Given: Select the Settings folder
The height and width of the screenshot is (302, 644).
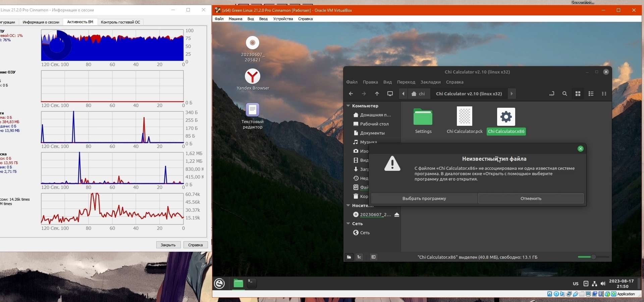Looking at the screenshot, I should (423, 121).
